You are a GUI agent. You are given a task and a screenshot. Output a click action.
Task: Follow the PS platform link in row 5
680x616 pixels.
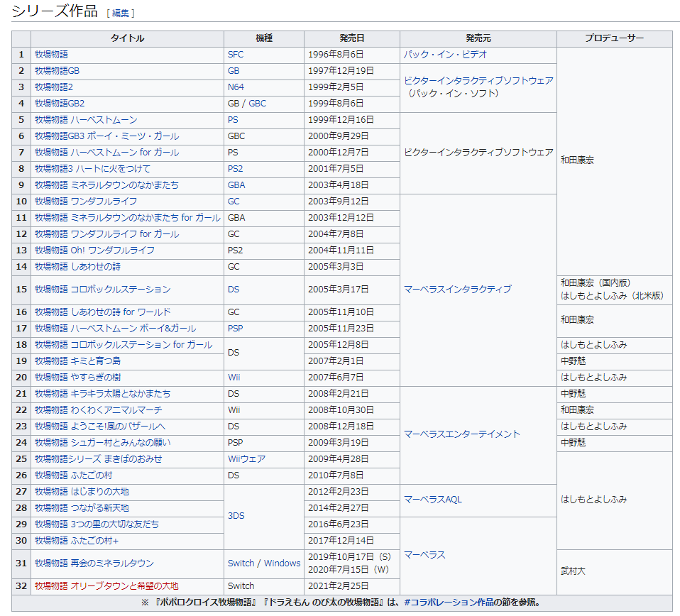[233, 120]
